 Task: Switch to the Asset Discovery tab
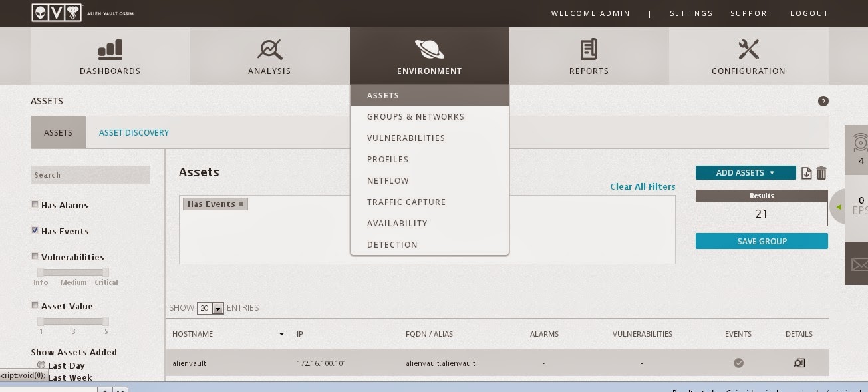134,133
